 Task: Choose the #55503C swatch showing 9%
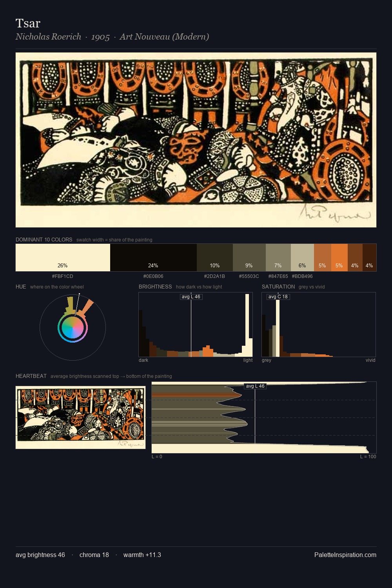(249, 258)
